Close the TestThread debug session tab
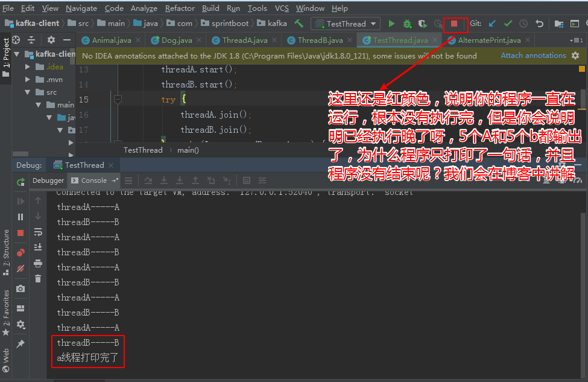588x382 pixels. point(111,165)
